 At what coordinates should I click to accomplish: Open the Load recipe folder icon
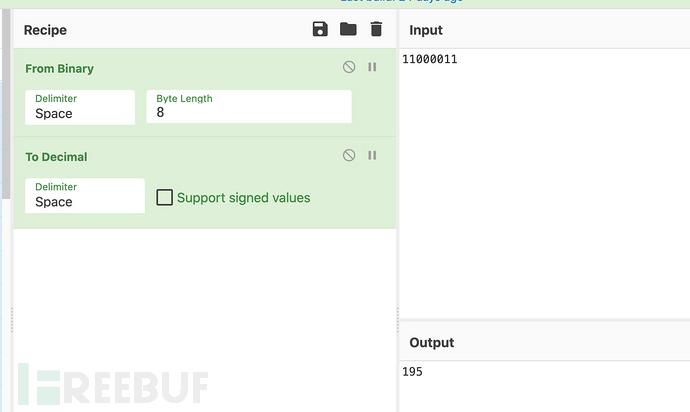348,29
